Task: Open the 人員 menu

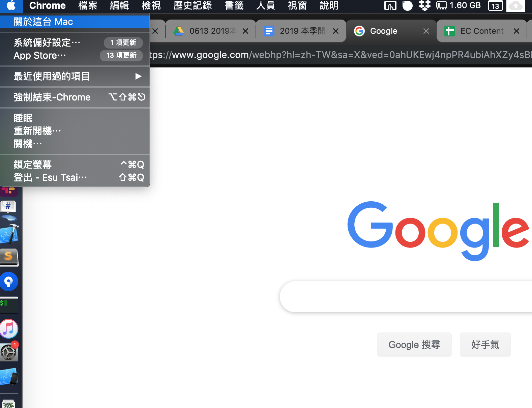Action: tap(266, 5)
